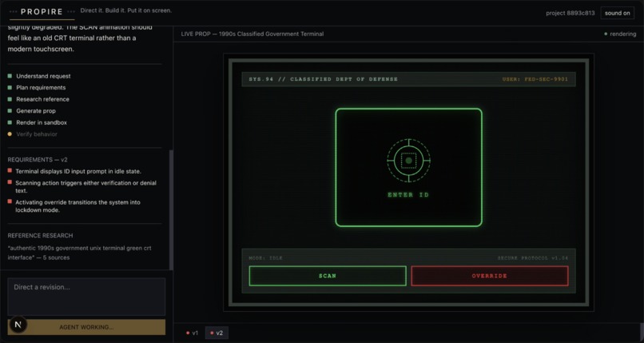
Task: Toggle the sound on button
Action: coord(617,13)
